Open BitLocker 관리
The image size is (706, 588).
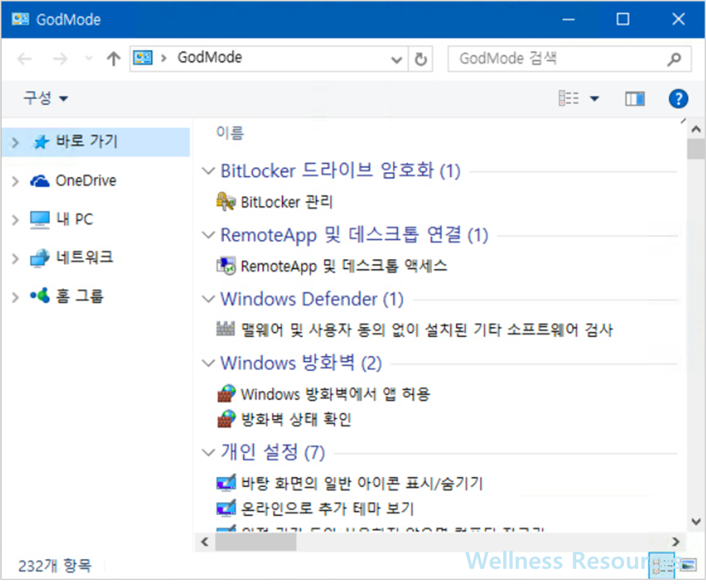[287, 202]
